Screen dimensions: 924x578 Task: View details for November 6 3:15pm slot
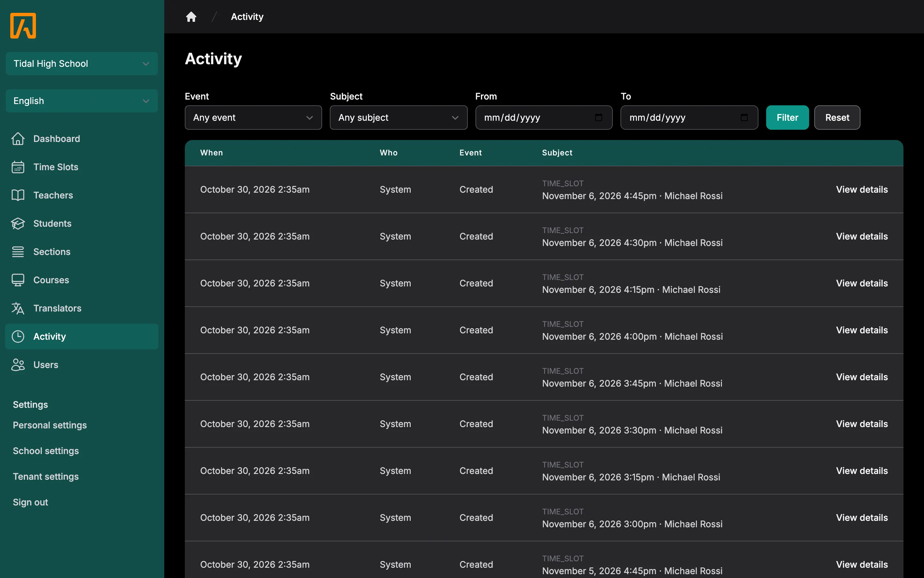click(862, 471)
